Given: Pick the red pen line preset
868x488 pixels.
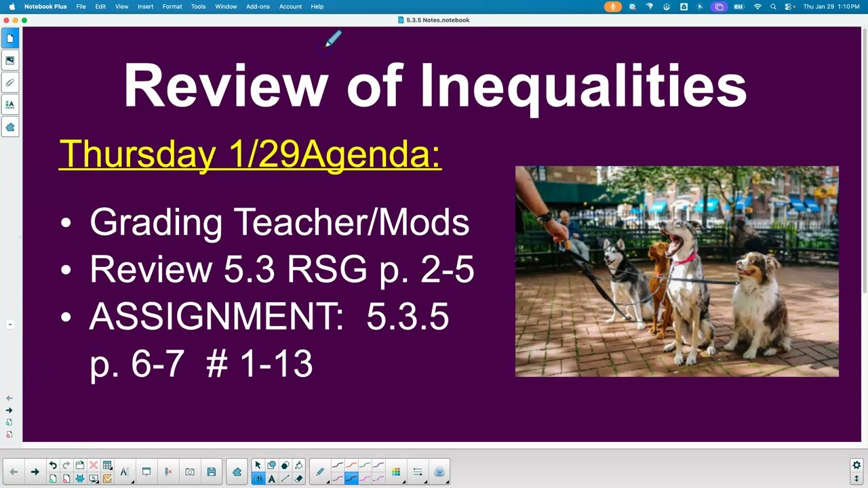Looking at the screenshot, I should (351, 465).
